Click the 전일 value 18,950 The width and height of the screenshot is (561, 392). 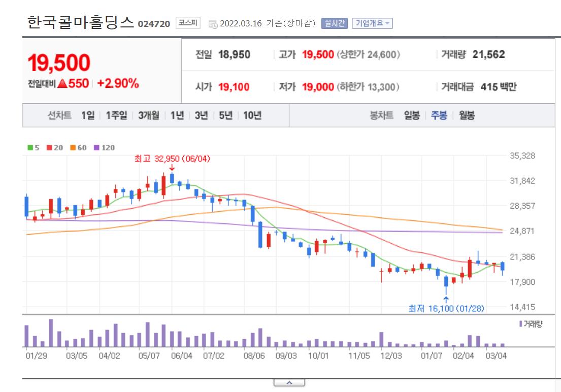pyautogui.click(x=235, y=54)
